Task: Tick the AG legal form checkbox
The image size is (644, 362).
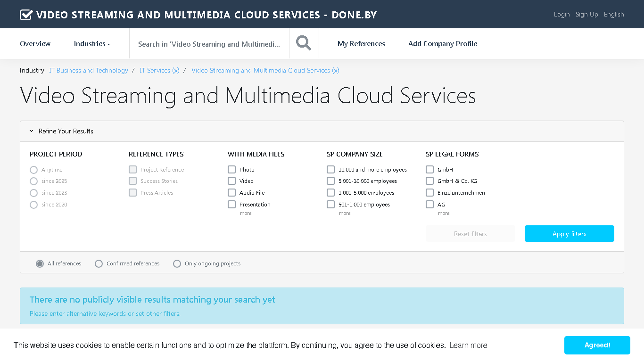Action: [429, 204]
